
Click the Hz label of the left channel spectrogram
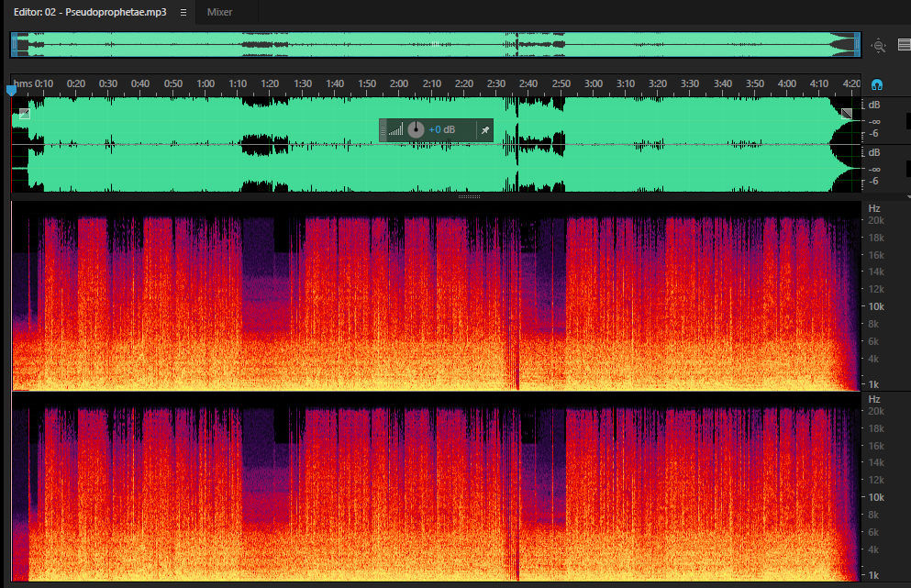click(874, 208)
